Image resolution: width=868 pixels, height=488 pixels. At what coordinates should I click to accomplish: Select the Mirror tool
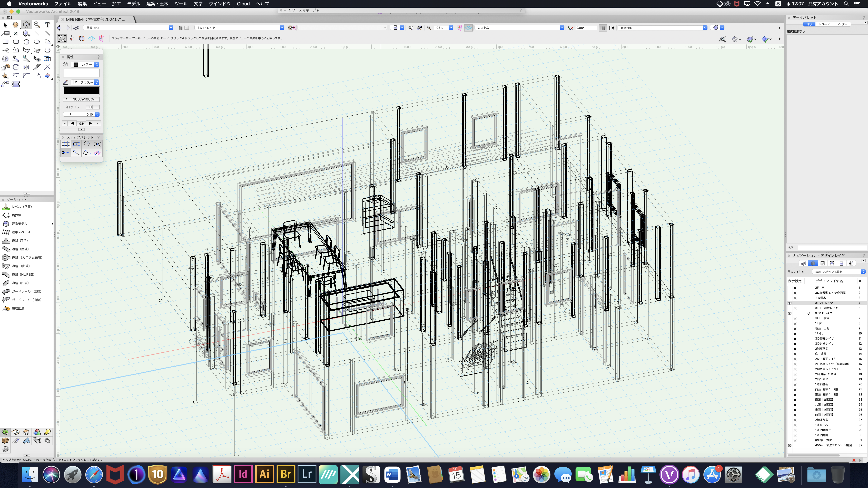26,67
